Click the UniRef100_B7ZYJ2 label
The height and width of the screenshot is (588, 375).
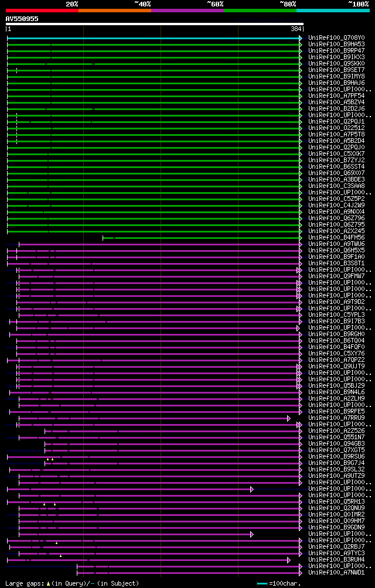tap(336, 160)
